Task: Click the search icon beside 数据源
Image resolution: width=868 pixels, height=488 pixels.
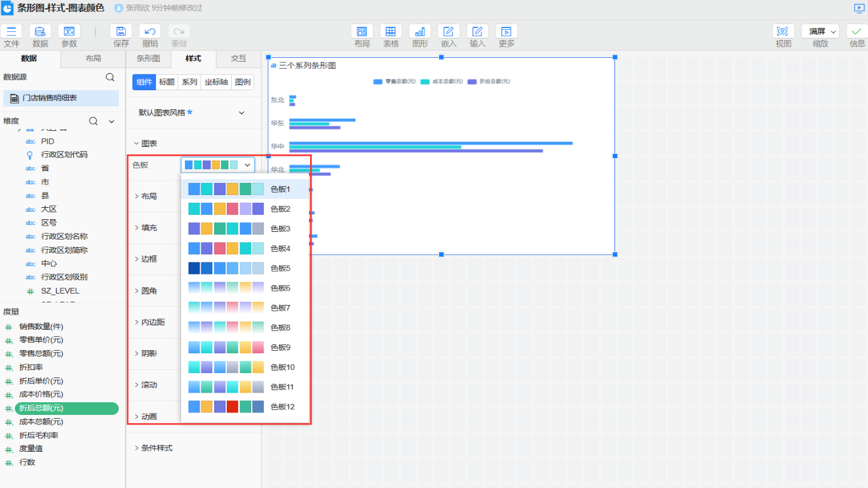Action: [110, 78]
